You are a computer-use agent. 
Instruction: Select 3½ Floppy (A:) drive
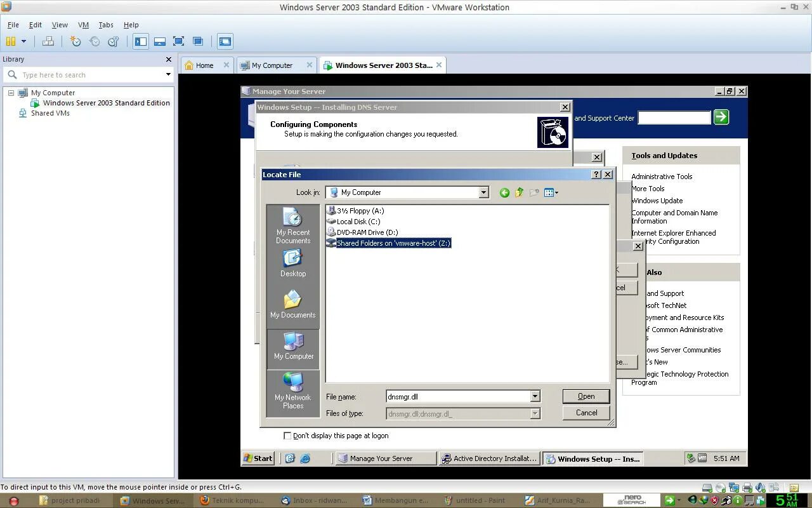355,211
